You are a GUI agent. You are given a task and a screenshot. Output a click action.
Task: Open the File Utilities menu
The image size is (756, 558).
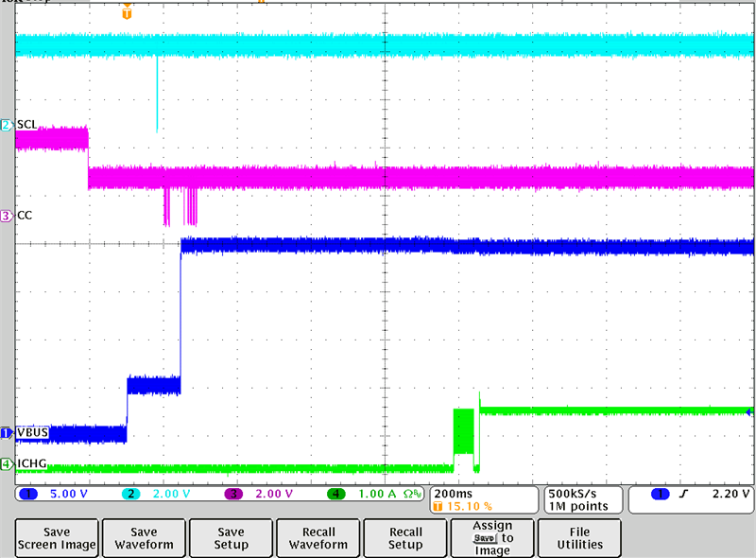(x=579, y=538)
